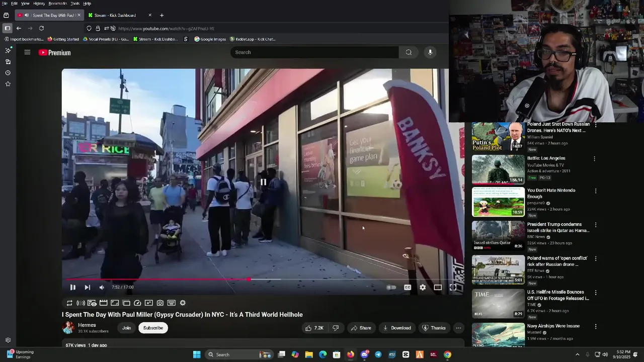This screenshot has width=644, height=362.
Task: Like the video with 7.2K likes
Action: tap(314, 328)
